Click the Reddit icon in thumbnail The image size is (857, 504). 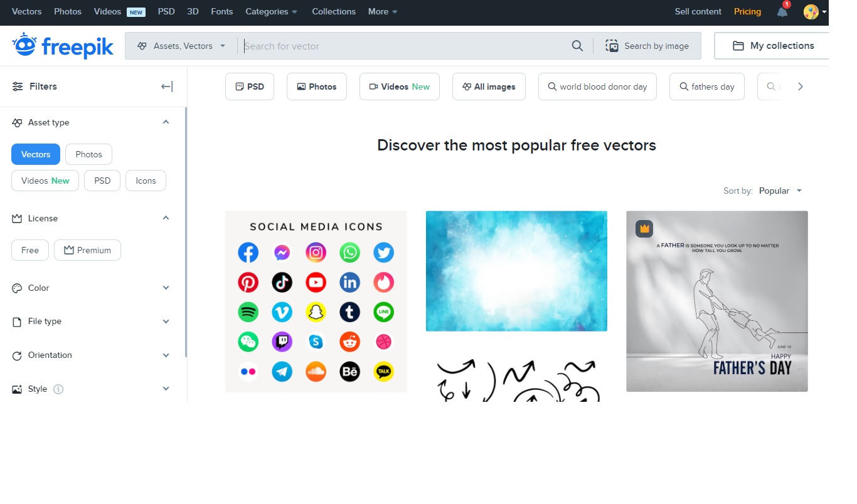tap(350, 342)
